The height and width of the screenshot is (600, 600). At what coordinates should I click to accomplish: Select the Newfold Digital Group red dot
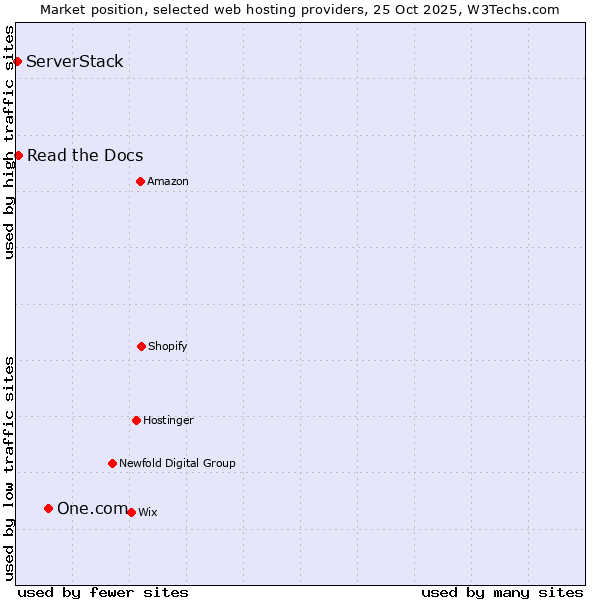(112, 463)
